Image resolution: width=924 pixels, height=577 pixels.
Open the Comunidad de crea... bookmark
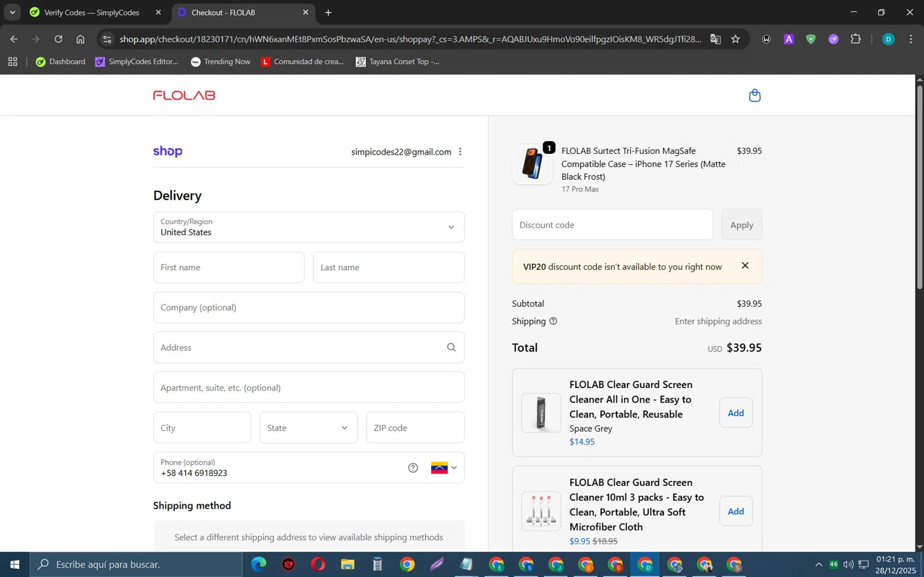[x=302, y=62]
